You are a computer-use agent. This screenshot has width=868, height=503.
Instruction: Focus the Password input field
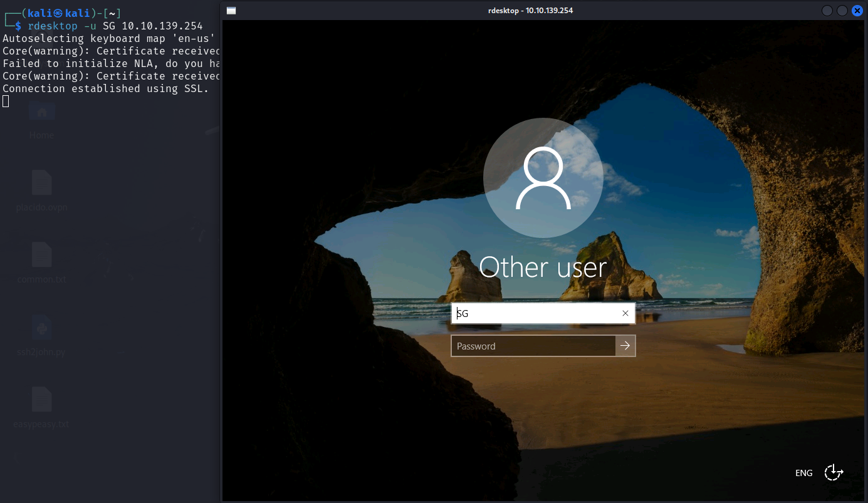coord(533,346)
